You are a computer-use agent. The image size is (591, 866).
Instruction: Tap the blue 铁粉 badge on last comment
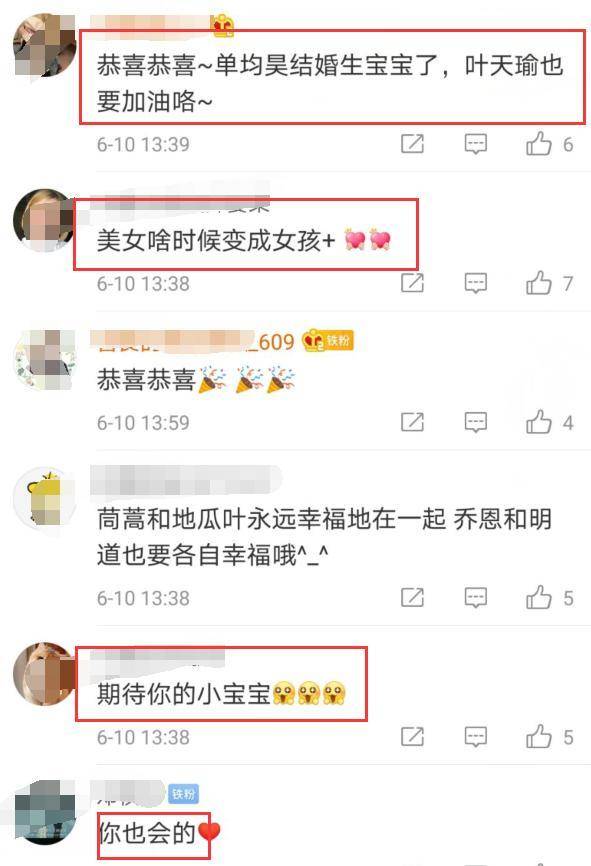click(183, 794)
